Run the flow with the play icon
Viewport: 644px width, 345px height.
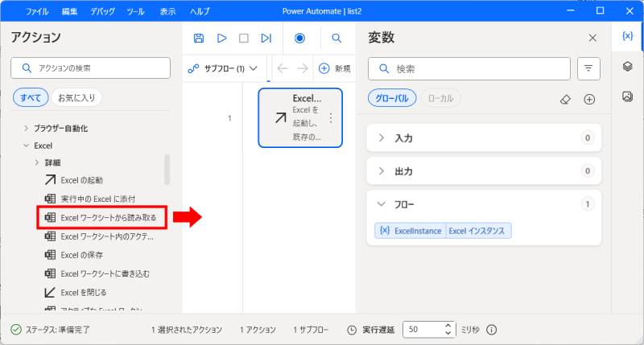coord(222,38)
